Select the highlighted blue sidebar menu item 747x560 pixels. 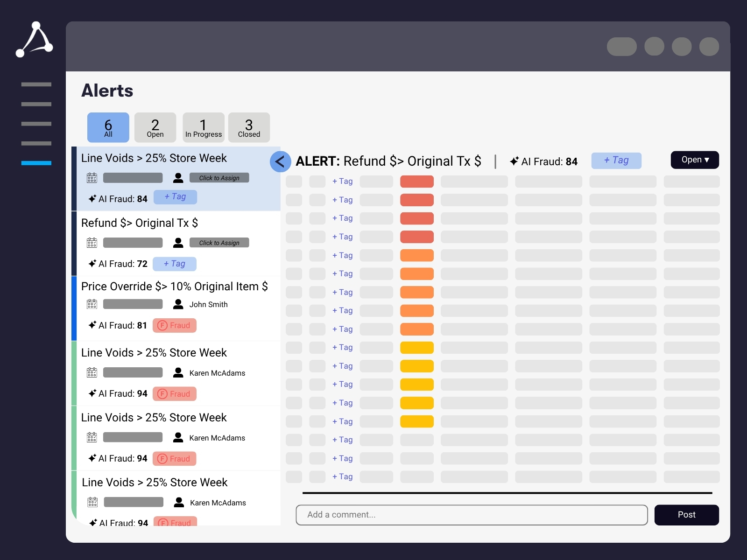[36, 163]
